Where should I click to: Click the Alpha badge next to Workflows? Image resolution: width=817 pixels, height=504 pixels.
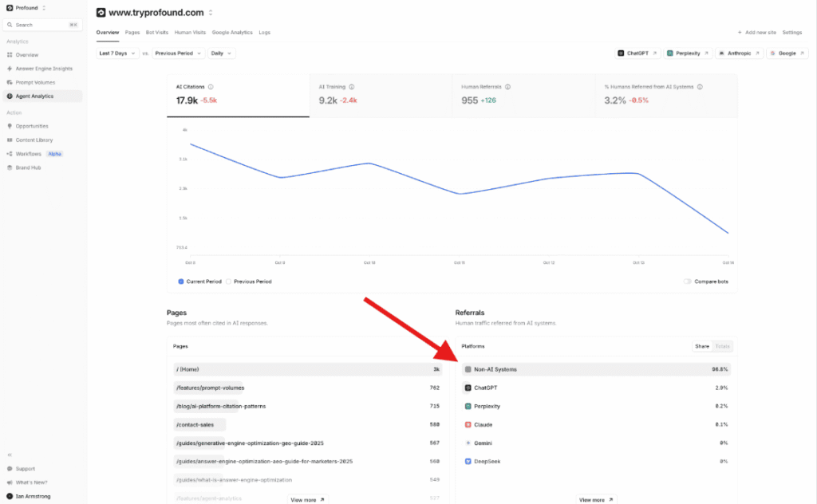(55, 154)
